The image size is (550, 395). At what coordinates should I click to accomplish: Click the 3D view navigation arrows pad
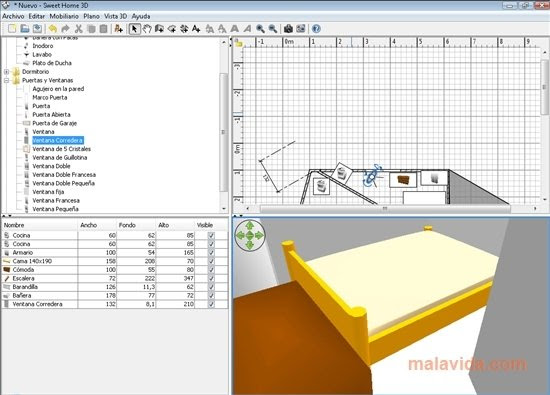coord(250,235)
